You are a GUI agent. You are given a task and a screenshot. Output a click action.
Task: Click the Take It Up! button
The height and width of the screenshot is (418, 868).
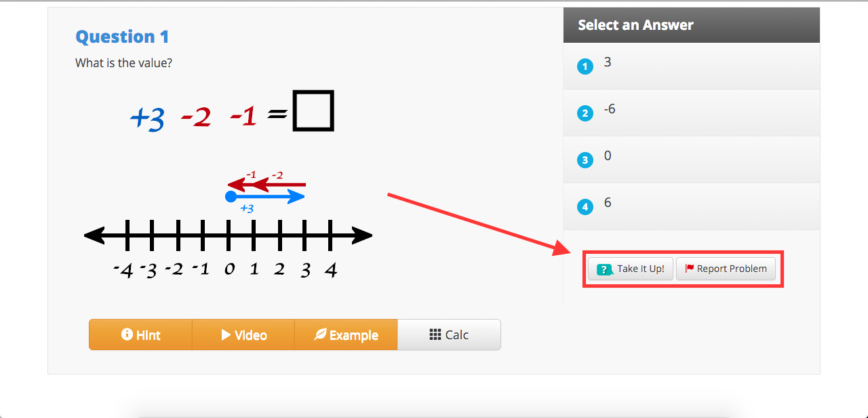tap(631, 269)
